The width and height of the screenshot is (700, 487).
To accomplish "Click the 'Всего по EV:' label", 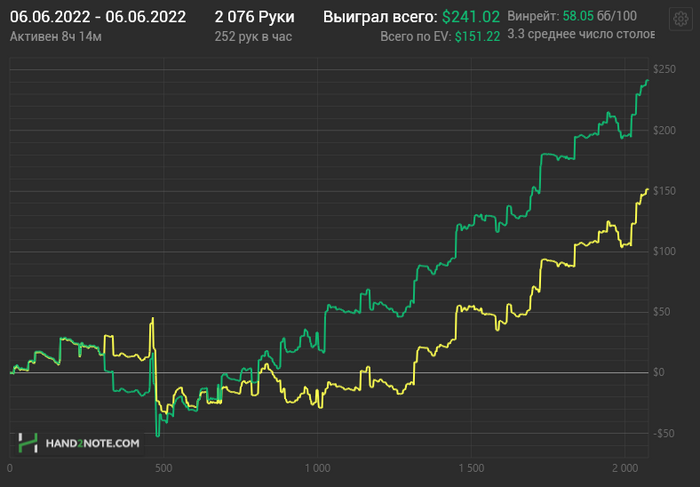I will 416,37.
